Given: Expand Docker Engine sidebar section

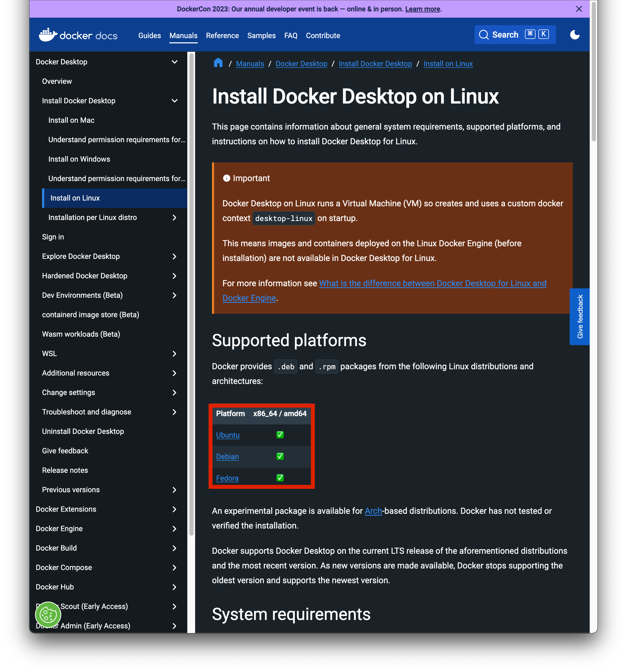Looking at the screenshot, I should pos(175,529).
